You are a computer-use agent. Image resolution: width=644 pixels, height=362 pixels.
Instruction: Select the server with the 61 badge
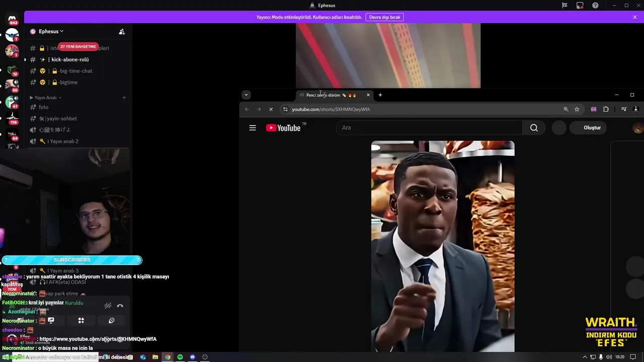click(x=12, y=102)
